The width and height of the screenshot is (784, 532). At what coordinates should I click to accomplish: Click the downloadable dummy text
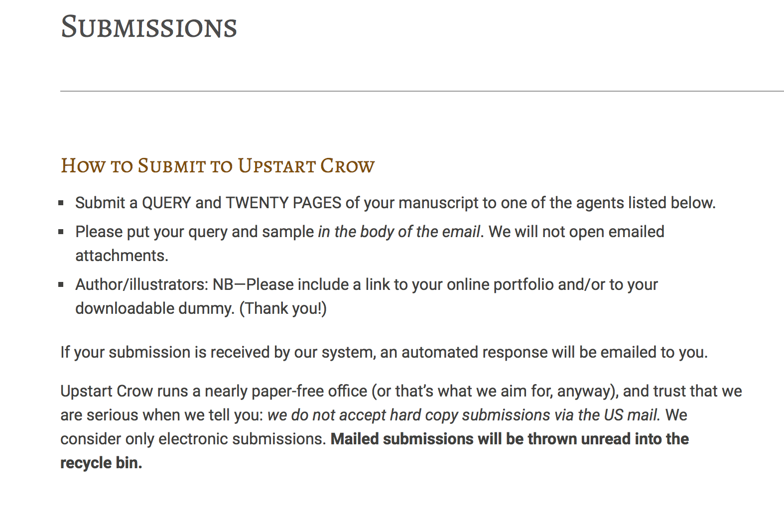[154, 309]
